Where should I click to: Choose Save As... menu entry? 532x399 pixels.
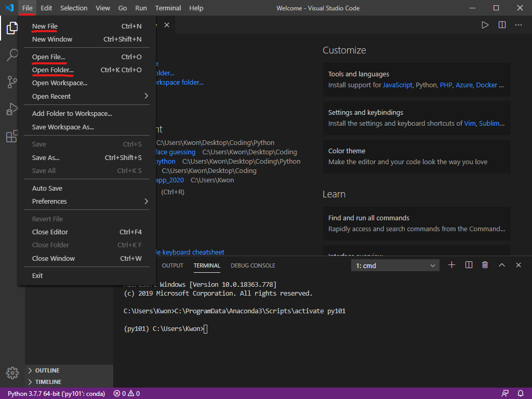click(87, 158)
